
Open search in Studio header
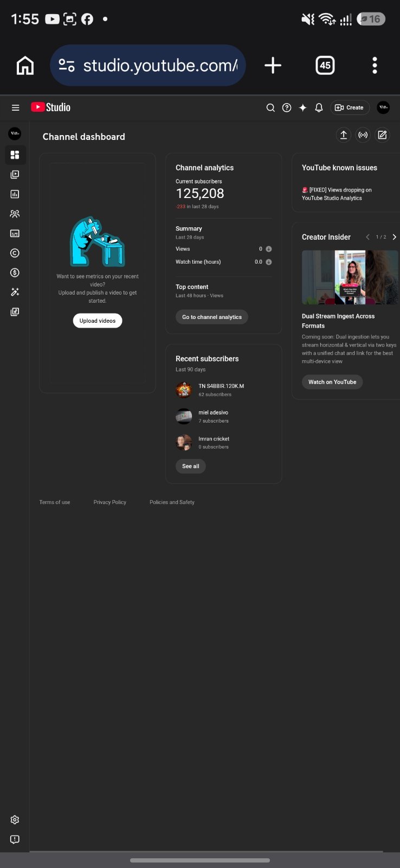[x=270, y=107]
